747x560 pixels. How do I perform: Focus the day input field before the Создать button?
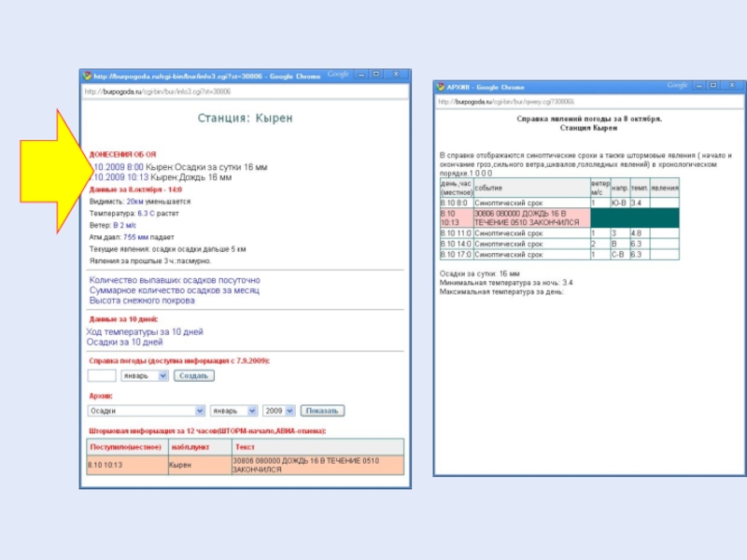pos(102,376)
